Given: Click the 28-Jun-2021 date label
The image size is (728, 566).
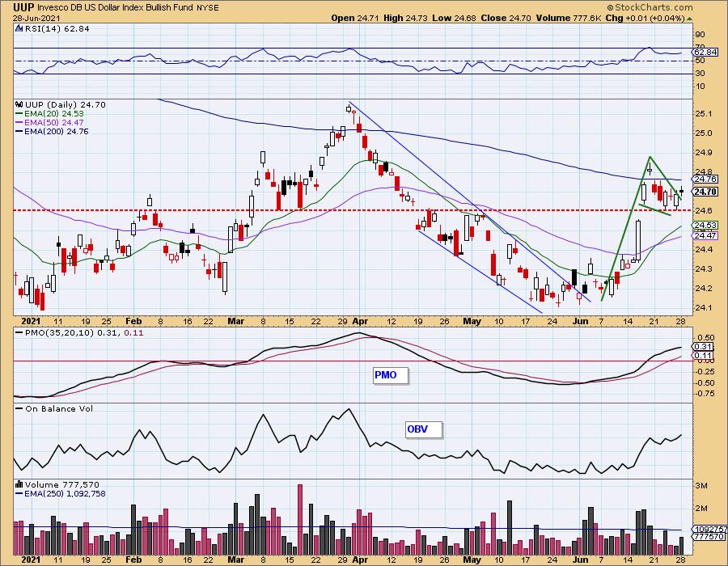Looking at the screenshot, I should [36, 18].
